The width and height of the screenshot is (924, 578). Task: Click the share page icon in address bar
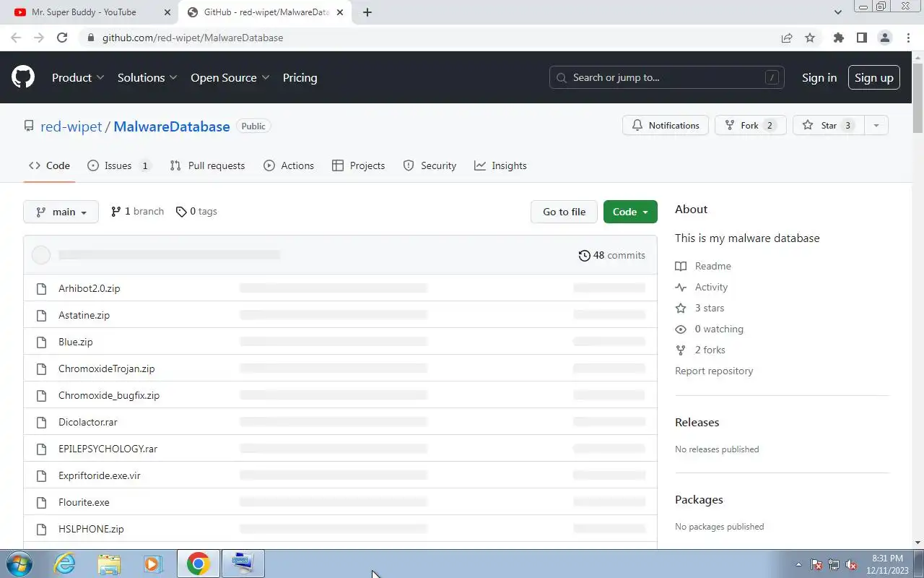coord(787,38)
